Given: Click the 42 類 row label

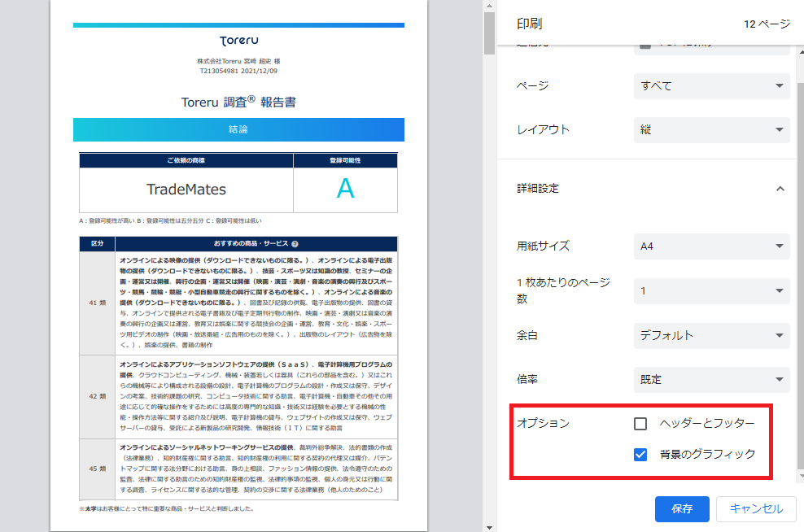Looking at the screenshot, I should pyautogui.click(x=98, y=396).
